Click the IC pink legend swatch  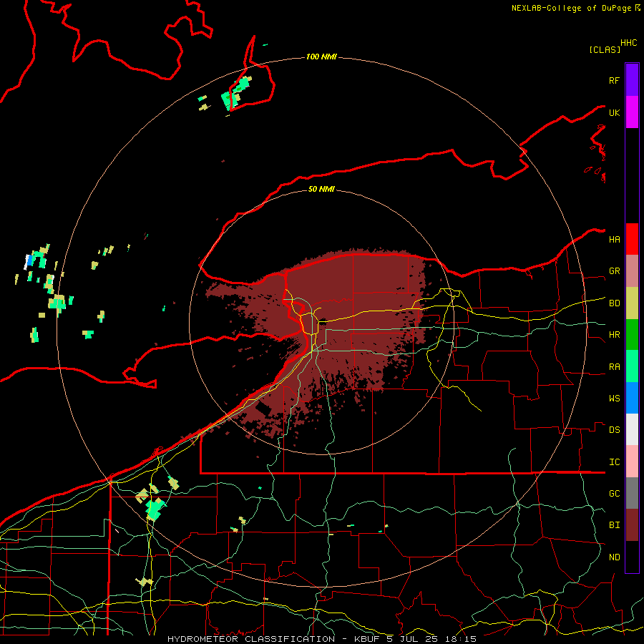pyautogui.click(x=632, y=462)
